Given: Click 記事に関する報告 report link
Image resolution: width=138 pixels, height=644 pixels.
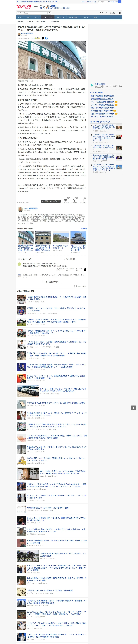Looking at the screenshot, I should click(23, 203).
